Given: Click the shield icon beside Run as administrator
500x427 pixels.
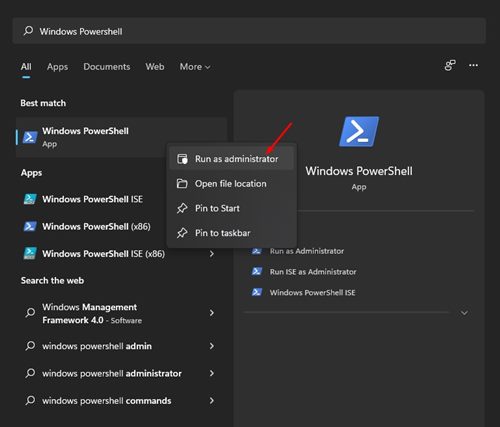Looking at the screenshot, I should coord(182,159).
